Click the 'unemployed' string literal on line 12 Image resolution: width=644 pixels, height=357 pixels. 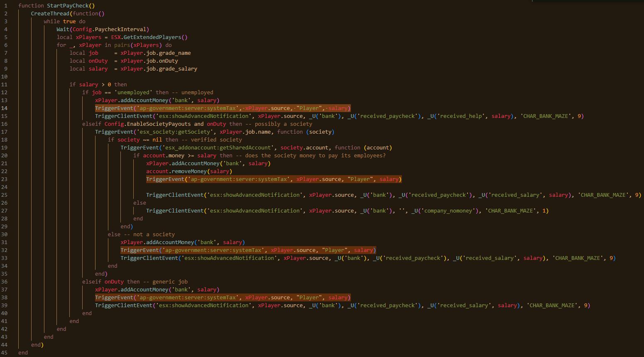tap(133, 93)
